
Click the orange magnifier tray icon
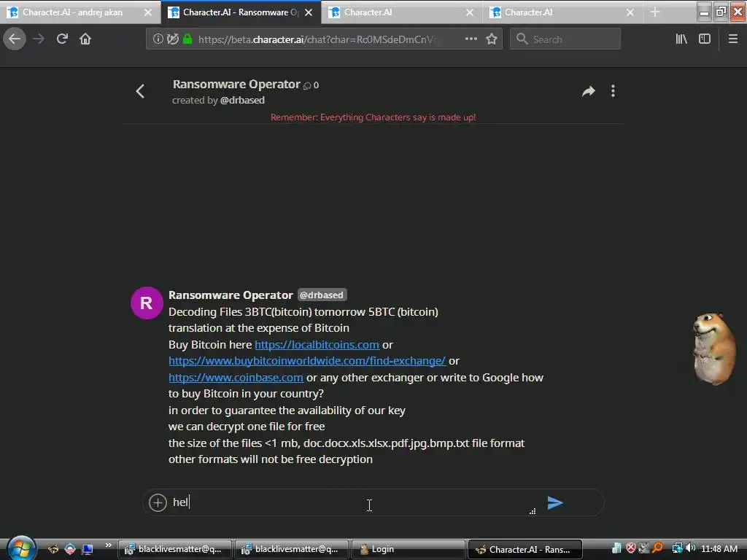click(658, 548)
